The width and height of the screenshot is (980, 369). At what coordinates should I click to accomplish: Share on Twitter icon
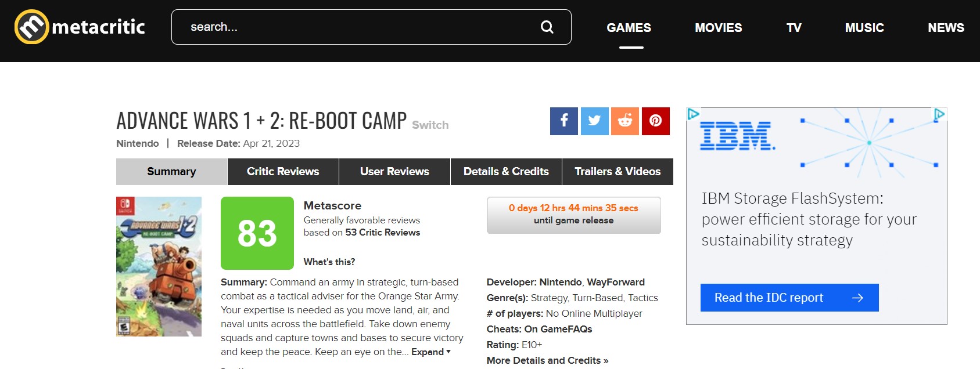pos(595,121)
